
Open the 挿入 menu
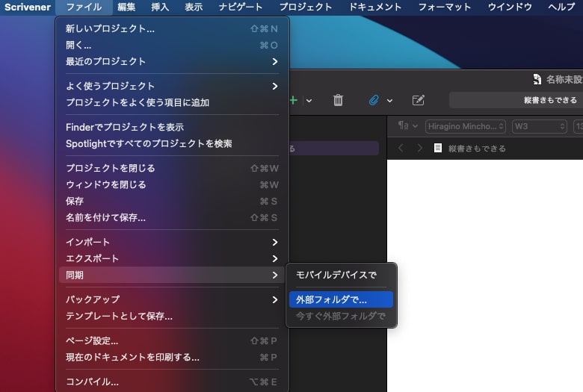tap(160, 7)
